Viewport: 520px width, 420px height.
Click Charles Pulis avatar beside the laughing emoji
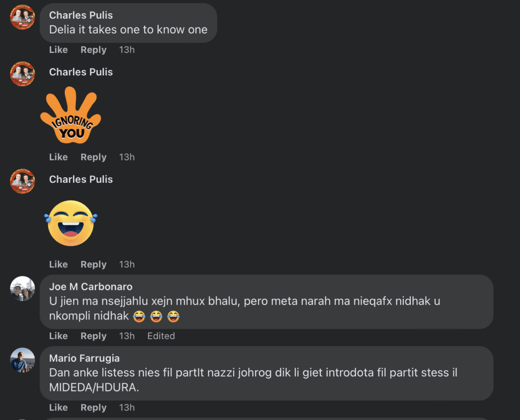[22, 181]
